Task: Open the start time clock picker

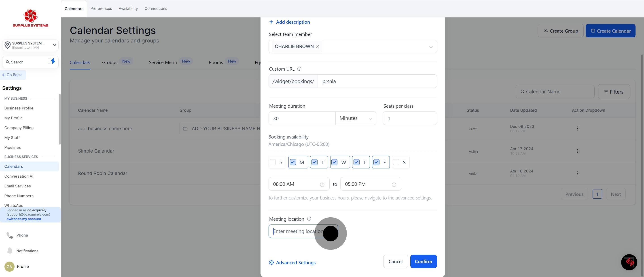Action: 322,185
